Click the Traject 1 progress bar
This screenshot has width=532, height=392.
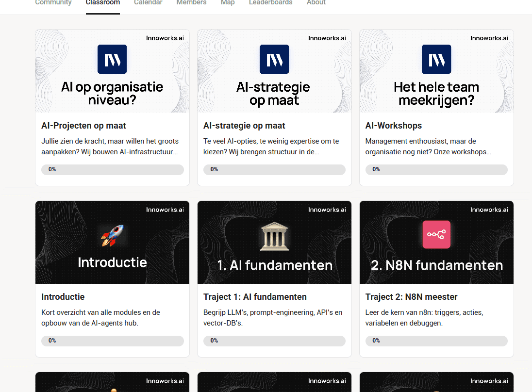coord(274,341)
